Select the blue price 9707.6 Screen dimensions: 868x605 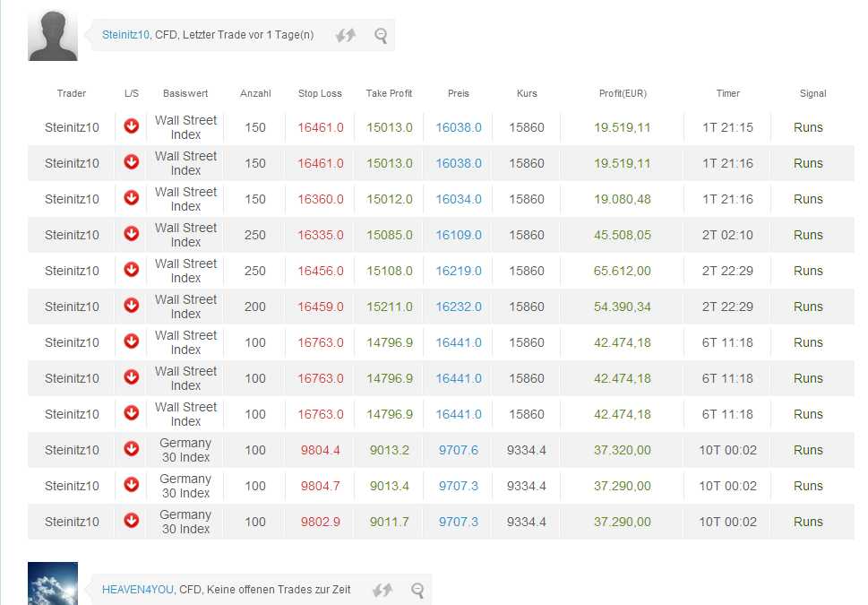pos(459,450)
